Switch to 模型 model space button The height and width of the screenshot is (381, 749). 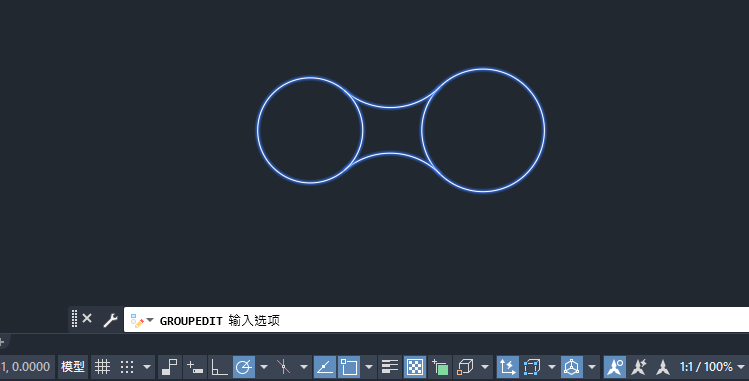coord(73,367)
